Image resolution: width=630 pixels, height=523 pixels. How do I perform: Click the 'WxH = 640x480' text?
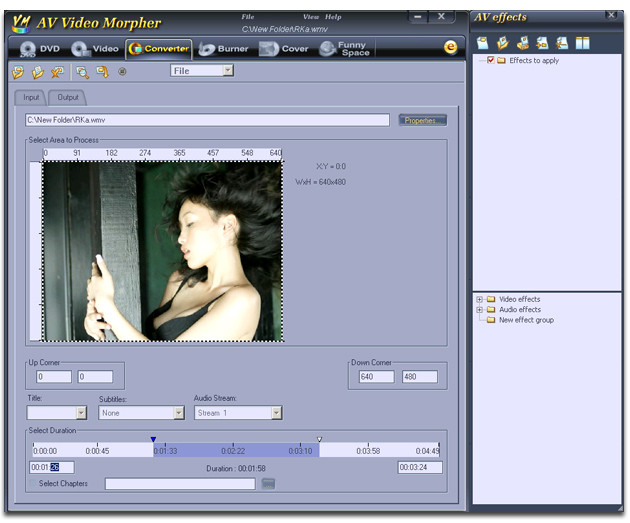(x=321, y=182)
